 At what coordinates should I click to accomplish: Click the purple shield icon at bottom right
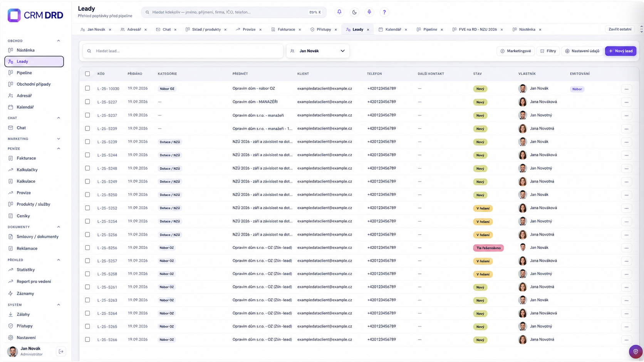636,352
